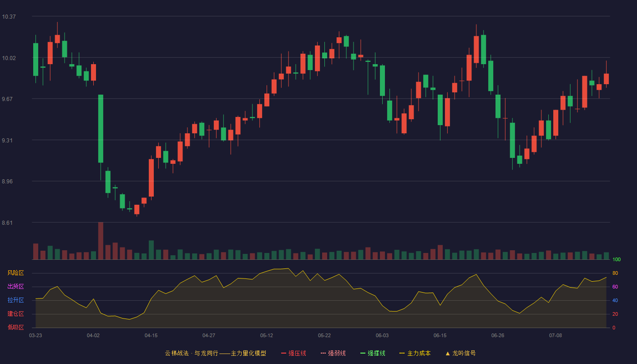
Task: Toggle the 强压线 legend series
Action: 293,353
